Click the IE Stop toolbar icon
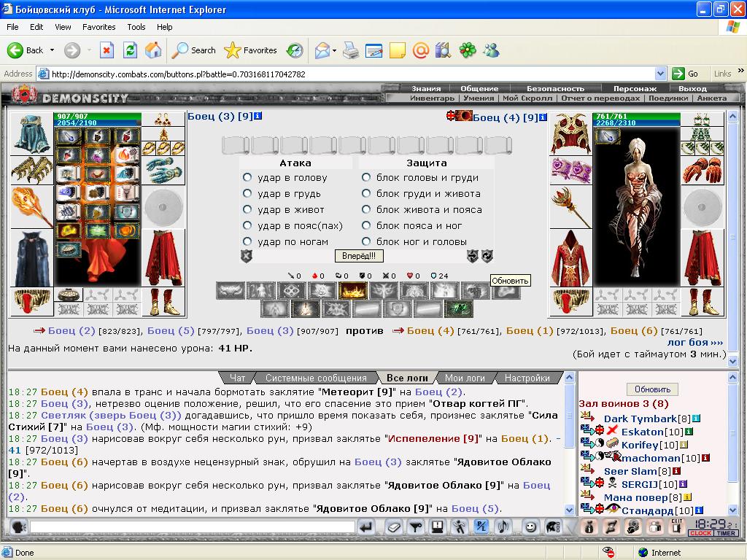The image size is (747, 560). tap(107, 50)
